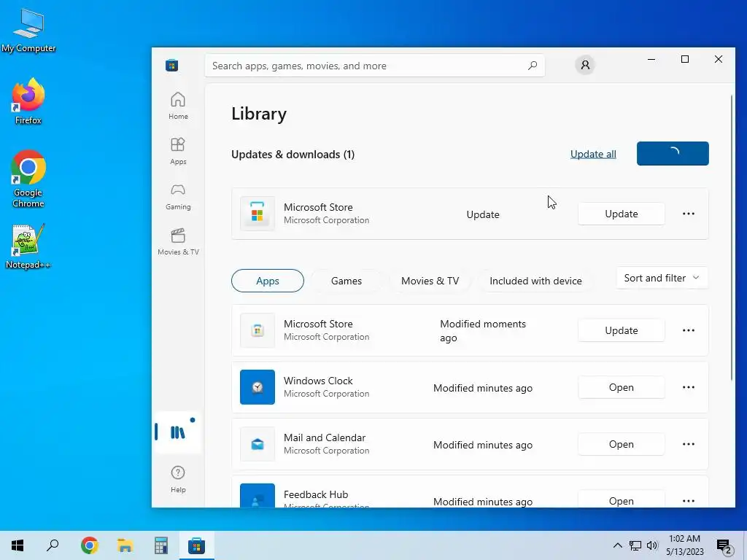The image size is (747, 560).
Task: Open more options for Microsoft Store update row
Action: coord(689,214)
